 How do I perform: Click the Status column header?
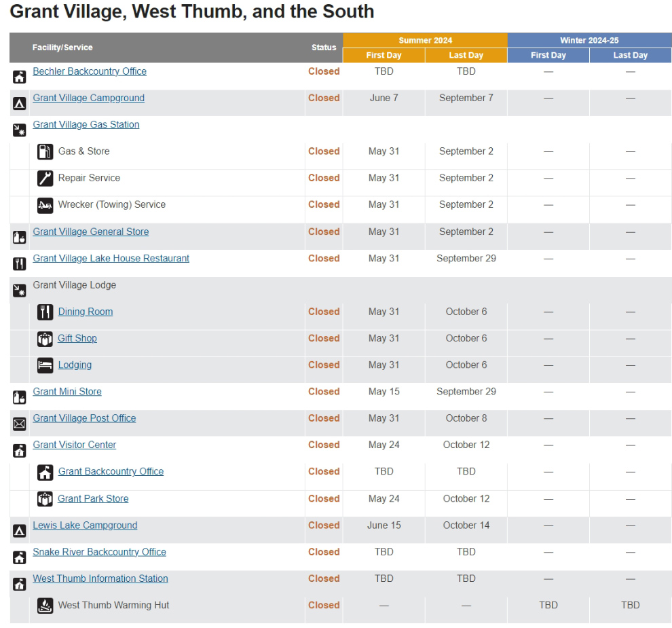[x=324, y=48]
